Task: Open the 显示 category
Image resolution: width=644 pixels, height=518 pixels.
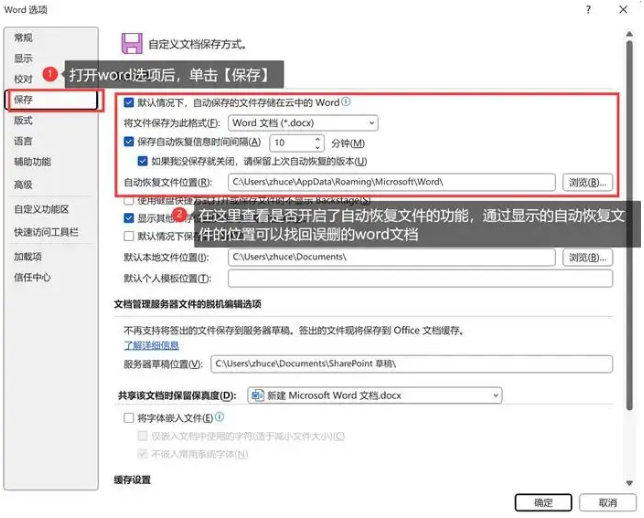Action: (x=23, y=58)
